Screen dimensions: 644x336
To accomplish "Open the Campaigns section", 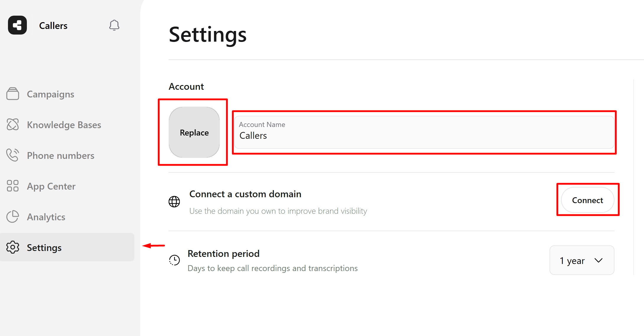I will pos(50,94).
